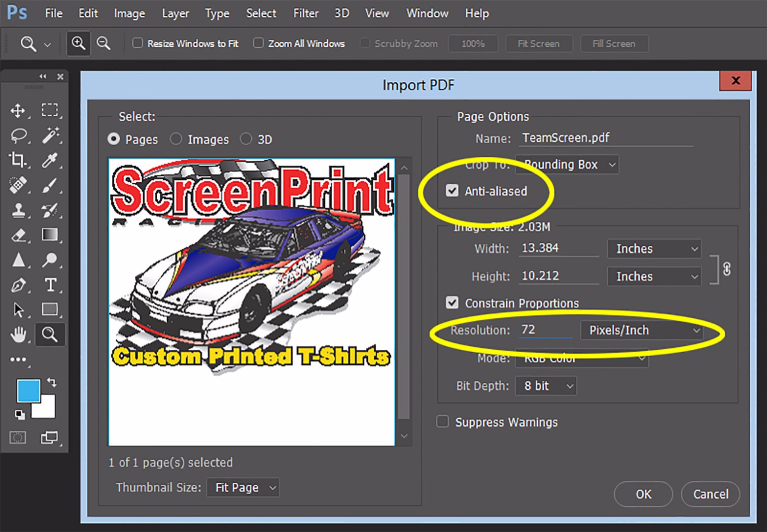767x532 pixels.
Task: Reset default foreground and background colors
Action: point(20,415)
